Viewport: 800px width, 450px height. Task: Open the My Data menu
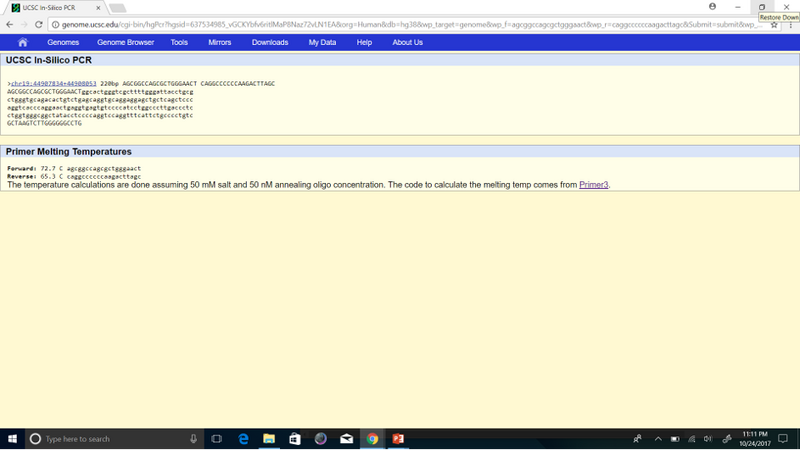[322, 43]
